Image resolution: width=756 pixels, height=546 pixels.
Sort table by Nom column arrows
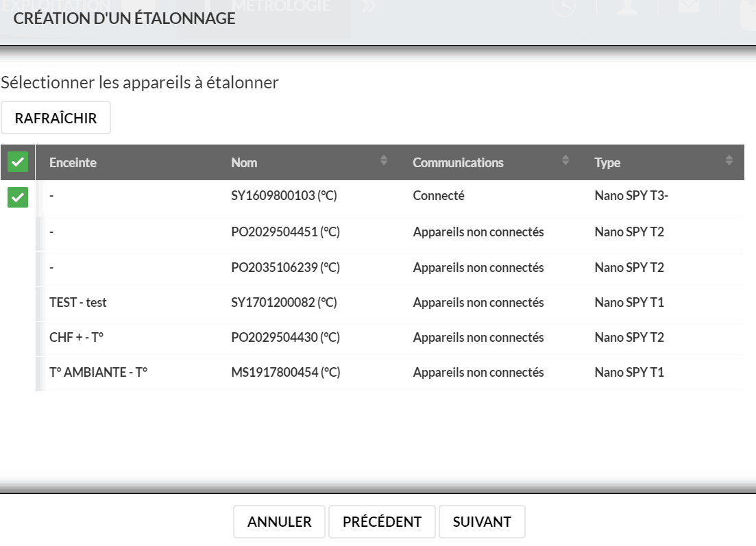(384, 160)
